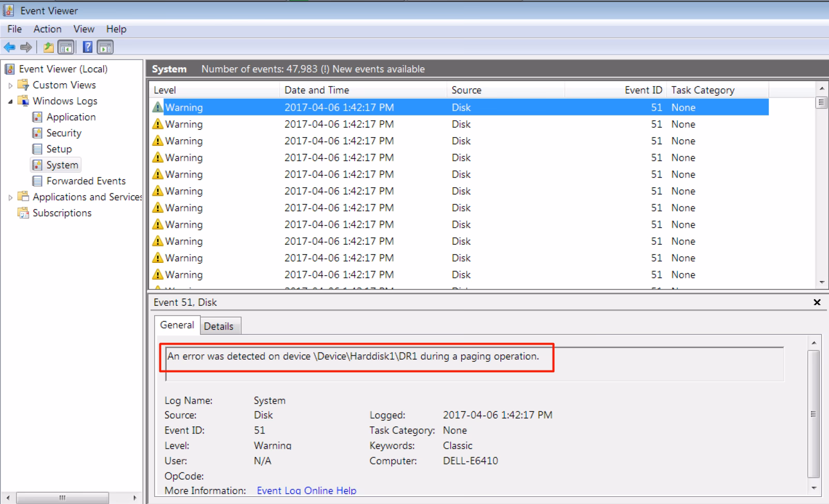Sort events by the Source column
The width and height of the screenshot is (829, 504).
(466, 90)
